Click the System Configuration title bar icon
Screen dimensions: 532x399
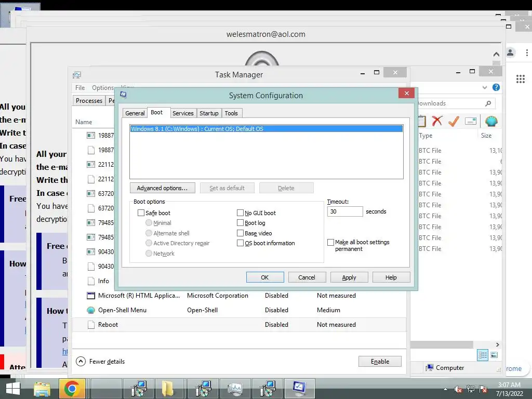click(x=123, y=95)
